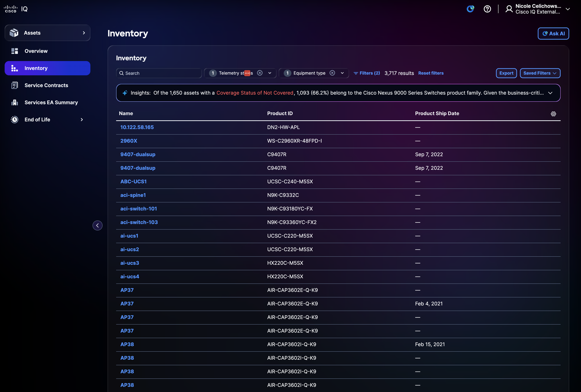The height and width of the screenshot is (392, 581).
Task: Open the Telemetry status dropdown arrow
Action: [270, 73]
